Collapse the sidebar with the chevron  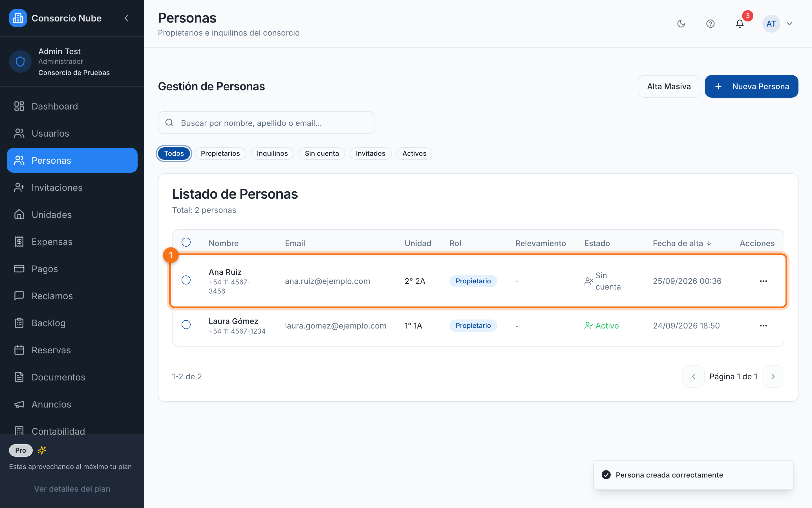pyautogui.click(x=127, y=18)
